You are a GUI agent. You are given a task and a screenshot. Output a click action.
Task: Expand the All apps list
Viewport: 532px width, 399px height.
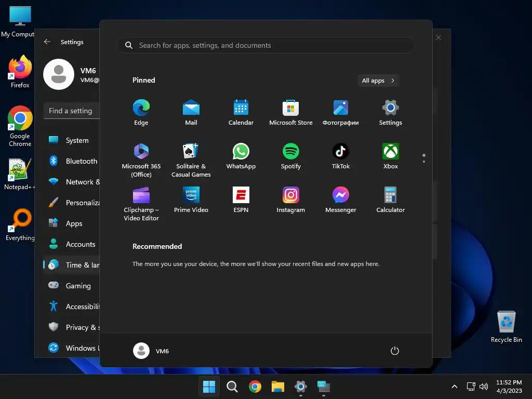pyautogui.click(x=378, y=81)
